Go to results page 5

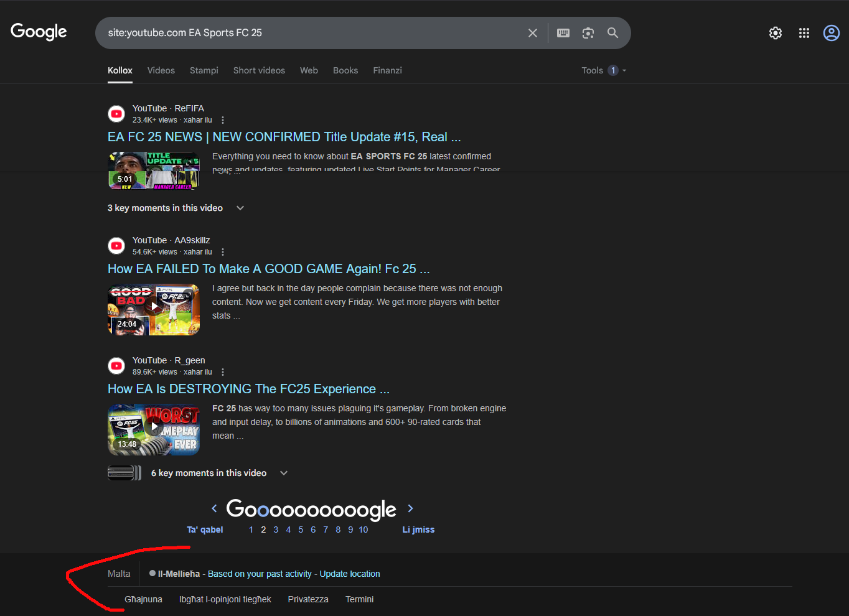point(301,530)
